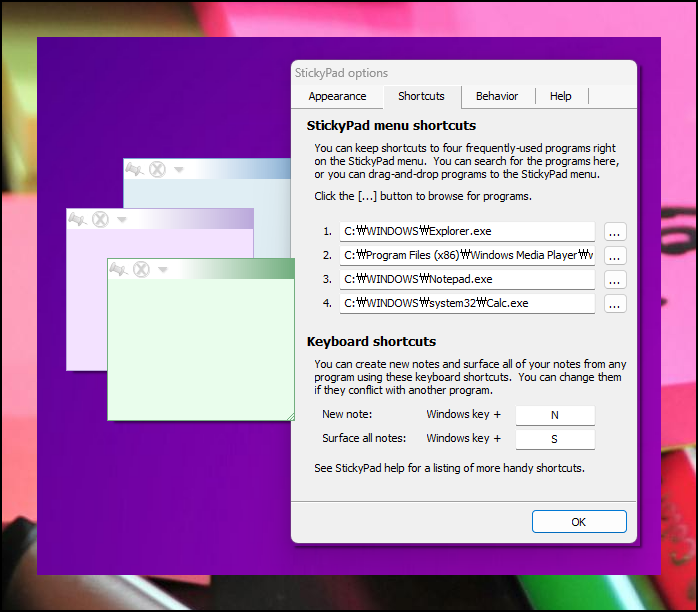Edit the Windows Media Player path field

pyautogui.click(x=467, y=255)
